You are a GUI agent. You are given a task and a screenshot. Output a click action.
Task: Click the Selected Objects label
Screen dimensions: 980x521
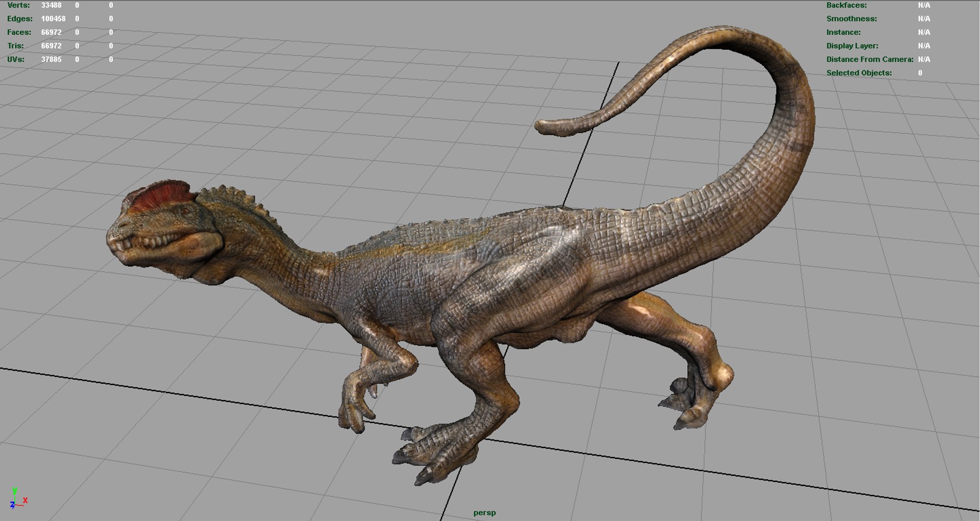[x=859, y=73]
